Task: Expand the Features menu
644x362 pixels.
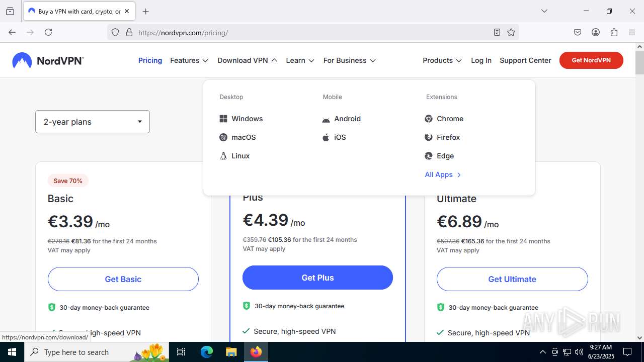Action: click(189, 60)
